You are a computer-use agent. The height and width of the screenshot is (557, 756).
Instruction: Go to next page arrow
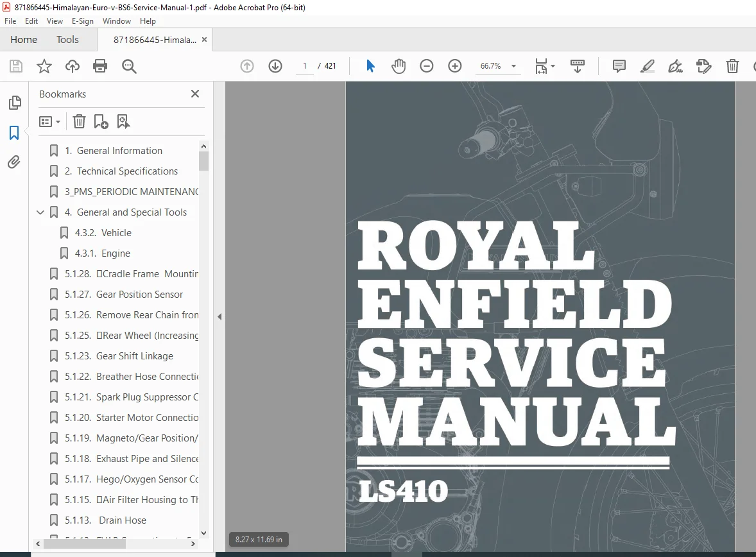click(x=275, y=66)
